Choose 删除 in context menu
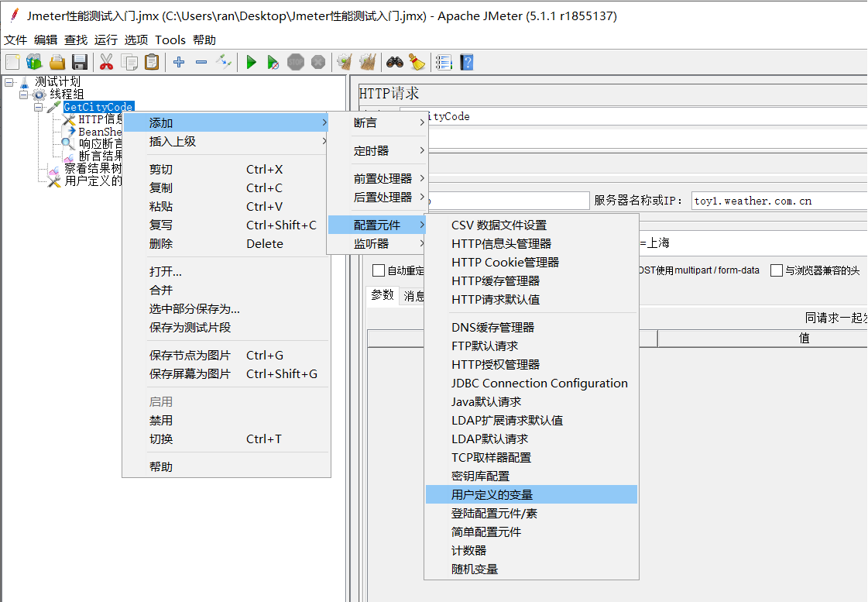Viewport: 868px width, 602px height. (x=226, y=244)
